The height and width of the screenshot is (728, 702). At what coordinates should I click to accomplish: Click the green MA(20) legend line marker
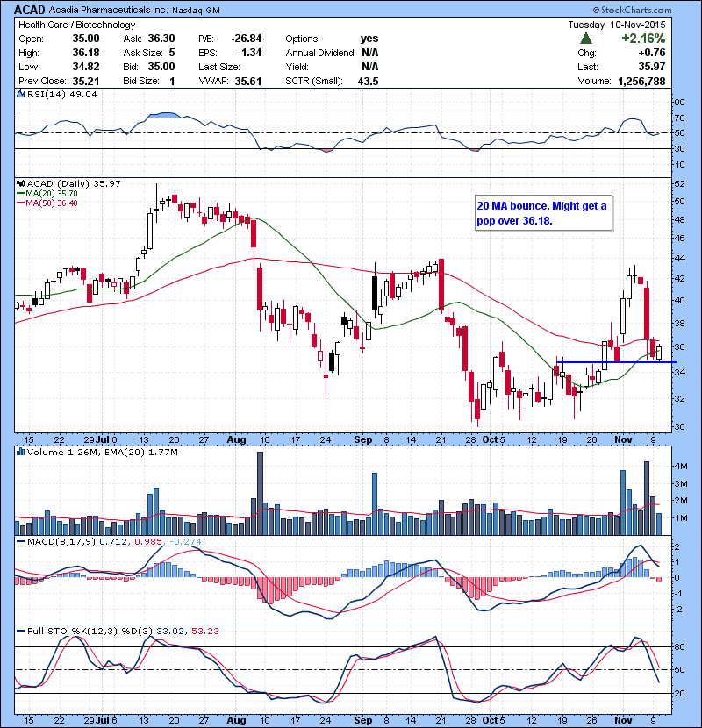click(21, 194)
